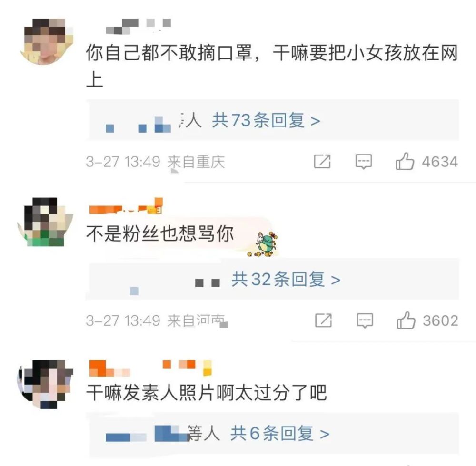476x466 pixels.
Task: Open the first commenter's avatar
Action: click(47, 41)
